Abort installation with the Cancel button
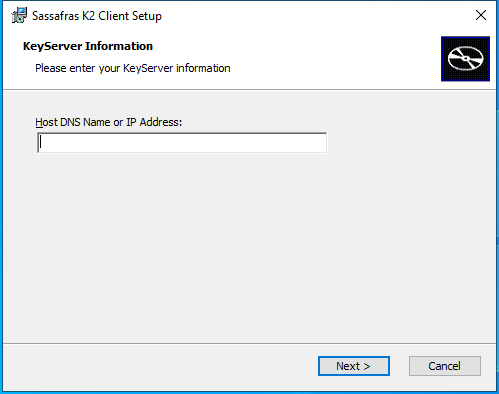 (445, 366)
